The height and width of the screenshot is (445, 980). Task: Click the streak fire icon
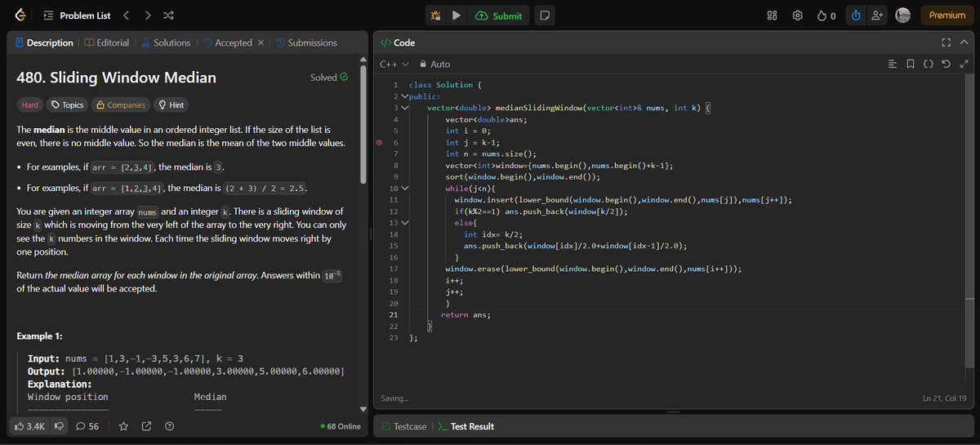822,16
